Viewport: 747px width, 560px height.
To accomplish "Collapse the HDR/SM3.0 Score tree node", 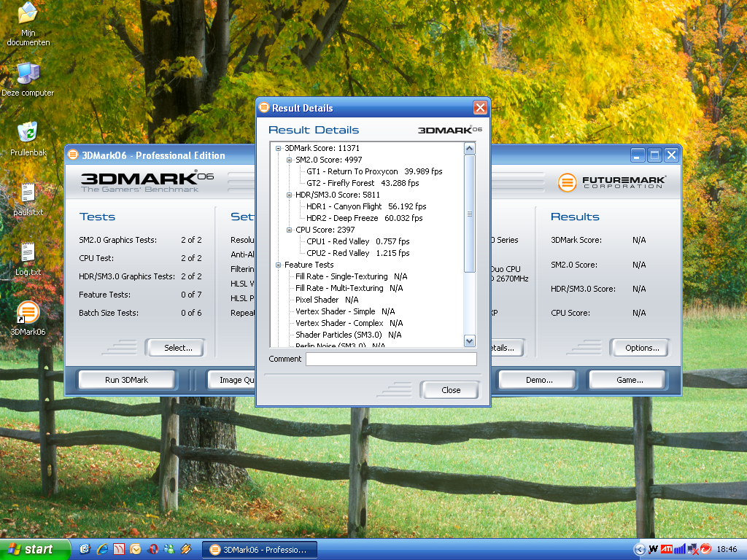I will [289, 195].
